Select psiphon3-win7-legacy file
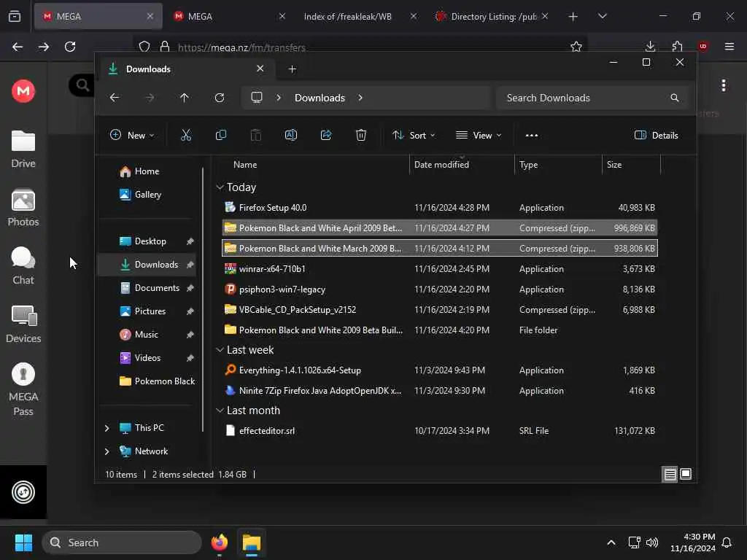 coord(439,289)
